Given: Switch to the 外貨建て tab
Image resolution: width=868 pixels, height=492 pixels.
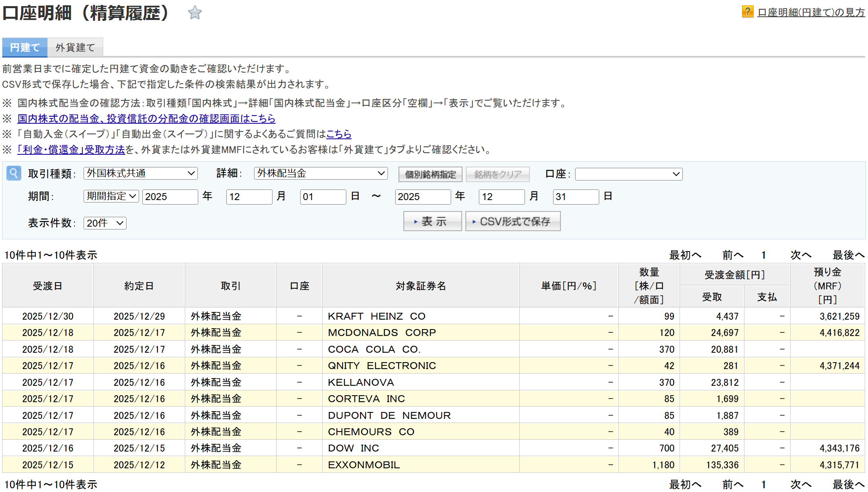Looking at the screenshot, I should (x=75, y=47).
